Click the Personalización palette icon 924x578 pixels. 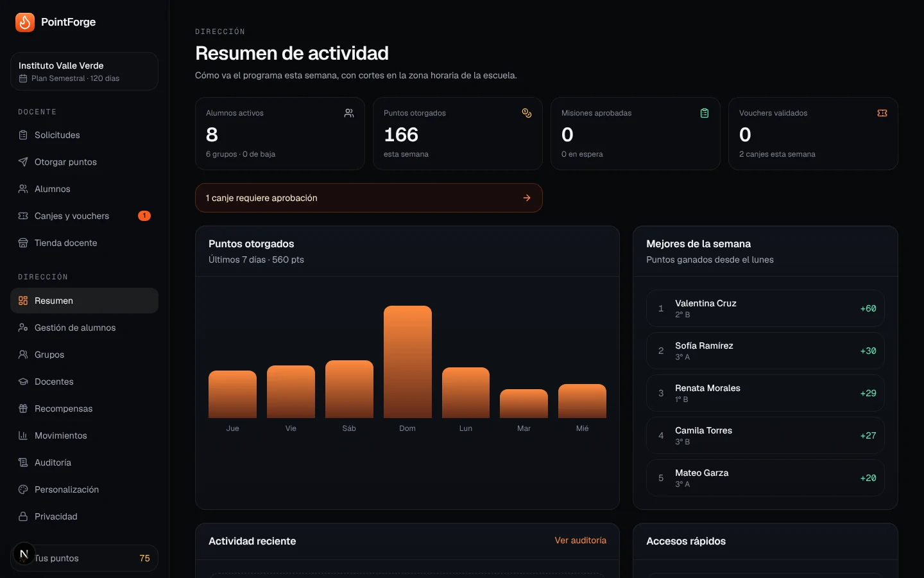23,489
